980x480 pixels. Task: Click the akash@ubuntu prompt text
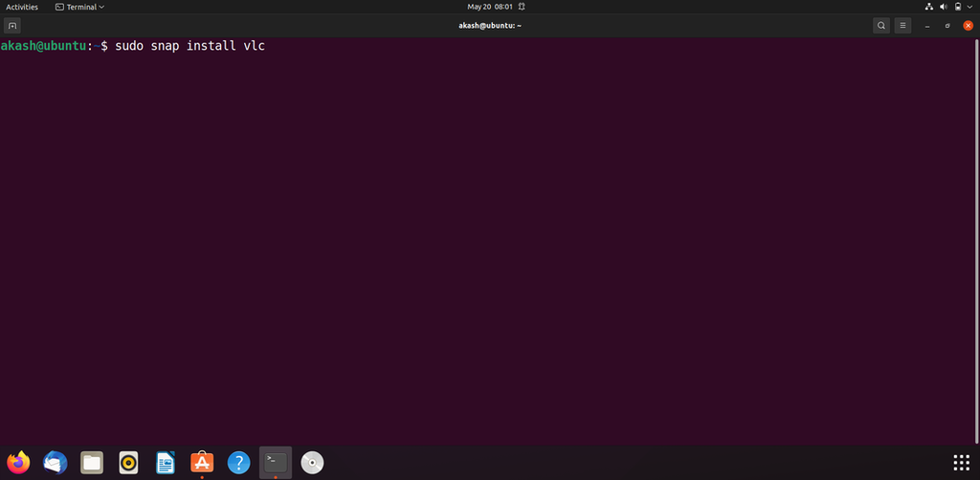tap(43, 46)
